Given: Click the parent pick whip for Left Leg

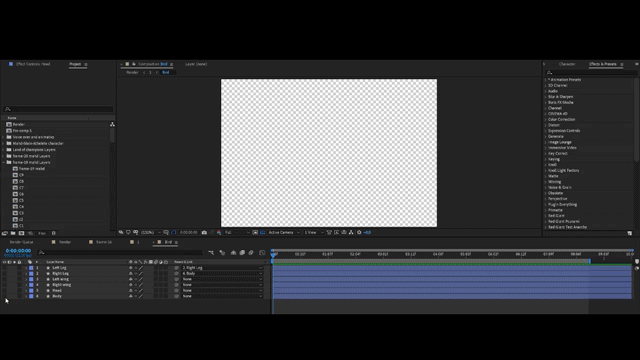Looking at the screenshot, I should [x=176, y=268].
